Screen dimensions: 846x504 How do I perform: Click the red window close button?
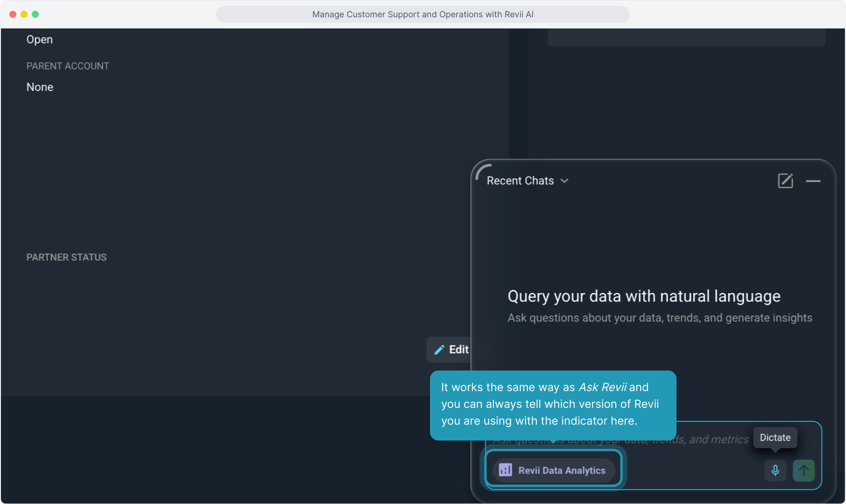[x=13, y=14]
